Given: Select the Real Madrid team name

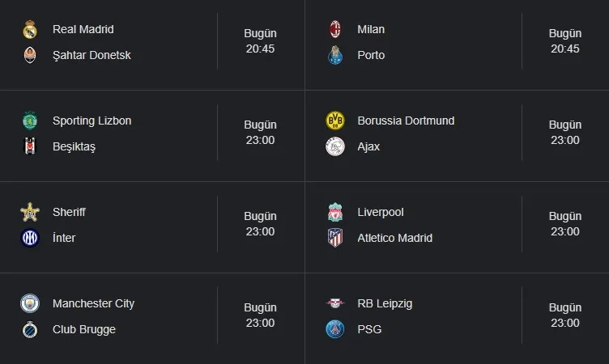Looking at the screenshot, I should tap(83, 30).
